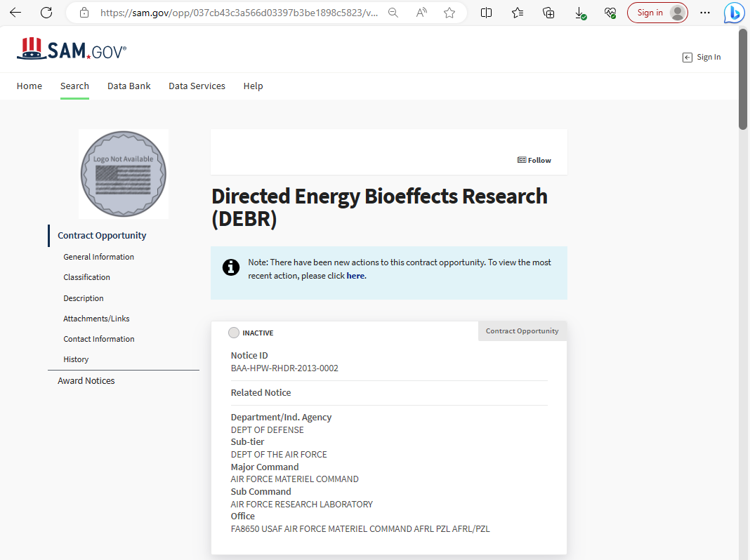Switch to the Data Bank menu item
Viewport: 750px width, 560px height.
(x=129, y=86)
